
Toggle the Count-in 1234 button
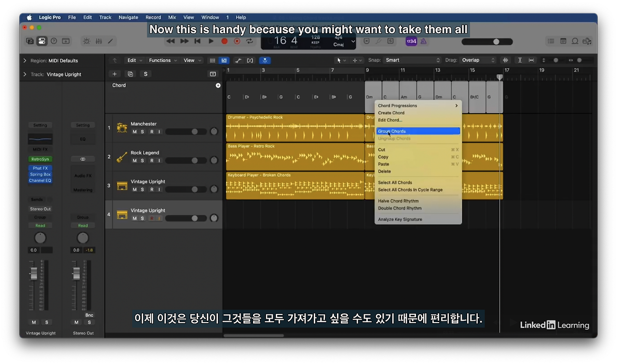click(411, 41)
